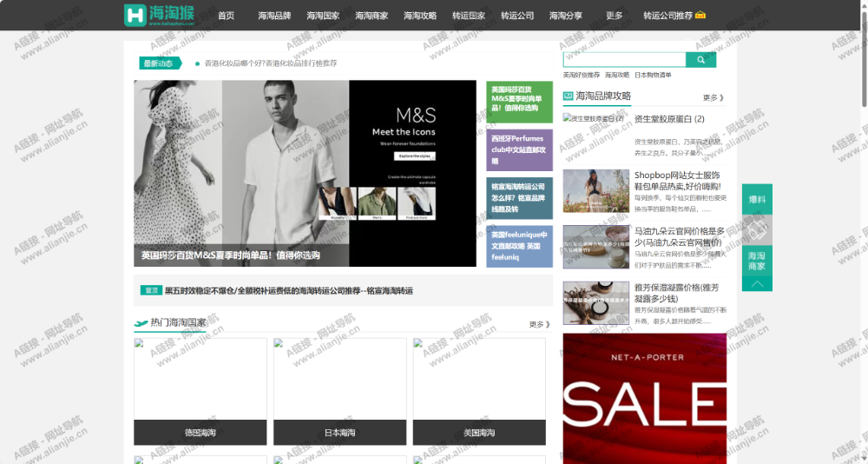
Task: Click the 爆料 floating button
Action: [x=757, y=199]
